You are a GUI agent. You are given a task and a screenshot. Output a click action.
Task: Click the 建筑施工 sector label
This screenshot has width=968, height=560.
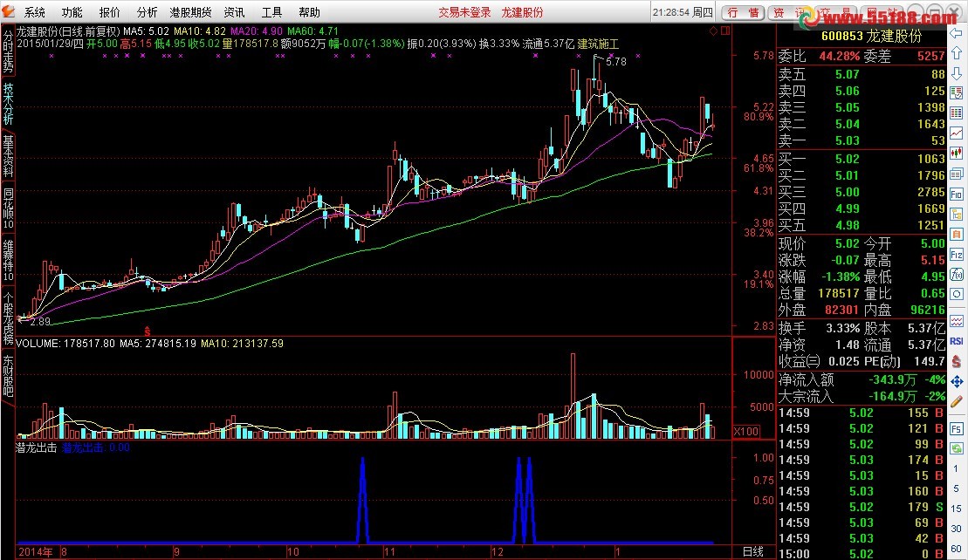tap(598, 44)
